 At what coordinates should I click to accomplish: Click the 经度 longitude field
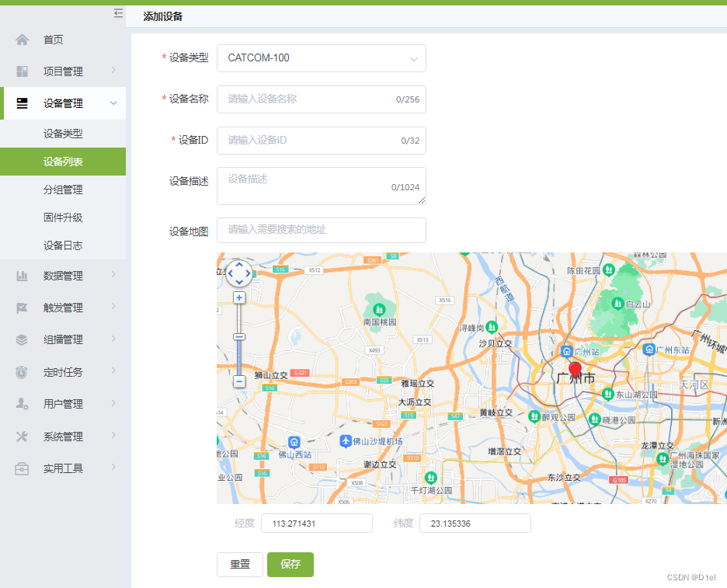pyautogui.click(x=317, y=523)
